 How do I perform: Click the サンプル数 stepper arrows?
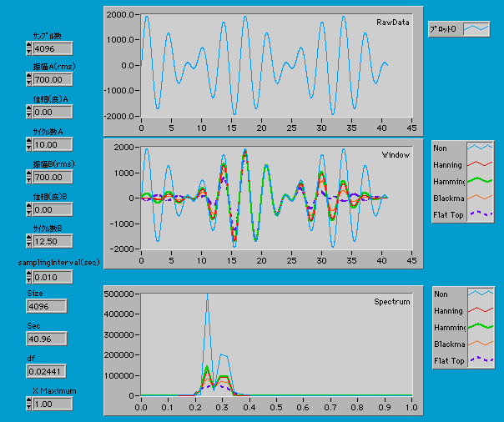29,48
